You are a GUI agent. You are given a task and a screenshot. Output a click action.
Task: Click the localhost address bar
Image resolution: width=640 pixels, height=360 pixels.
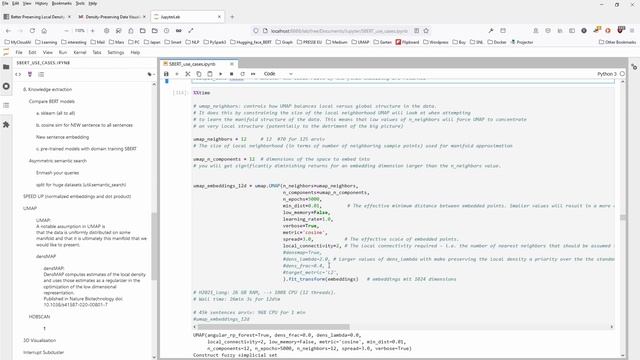(x=339, y=31)
